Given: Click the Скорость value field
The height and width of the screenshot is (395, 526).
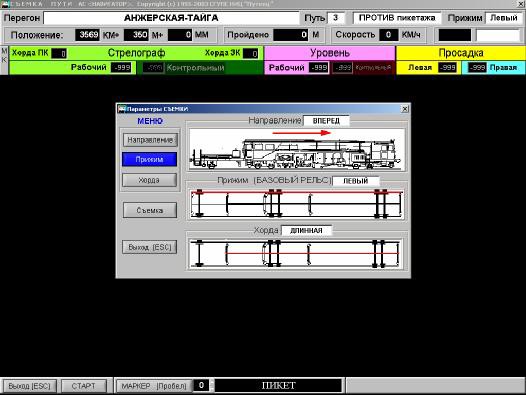Looking at the screenshot, I should 388,35.
